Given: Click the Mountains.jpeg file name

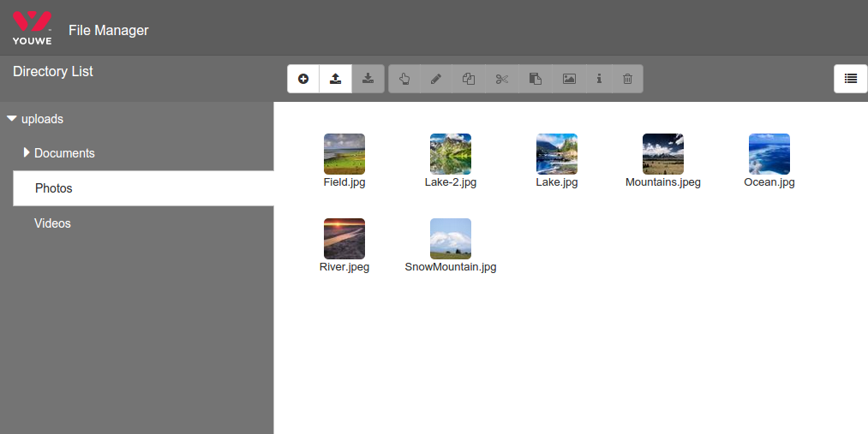Looking at the screenshot, I should 663,182.
